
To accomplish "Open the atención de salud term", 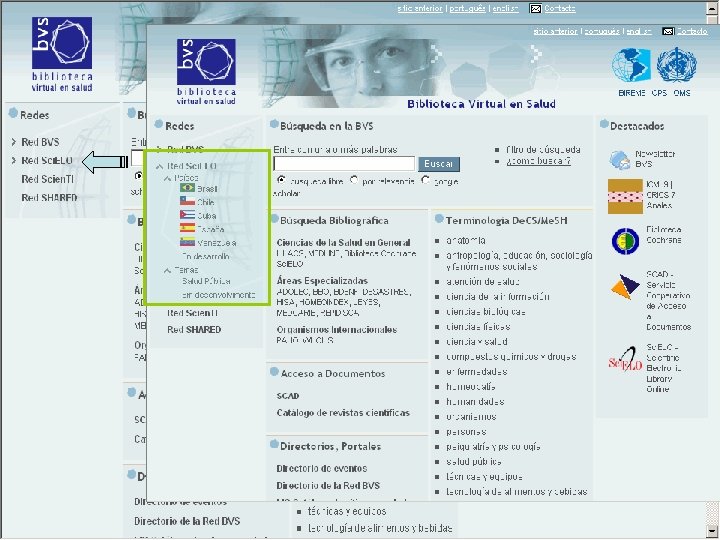I will (483, 282).
